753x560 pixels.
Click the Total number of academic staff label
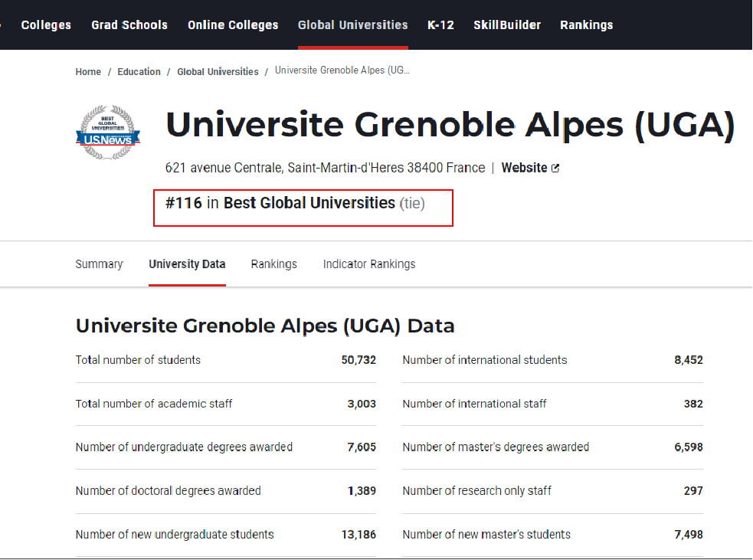154,404
